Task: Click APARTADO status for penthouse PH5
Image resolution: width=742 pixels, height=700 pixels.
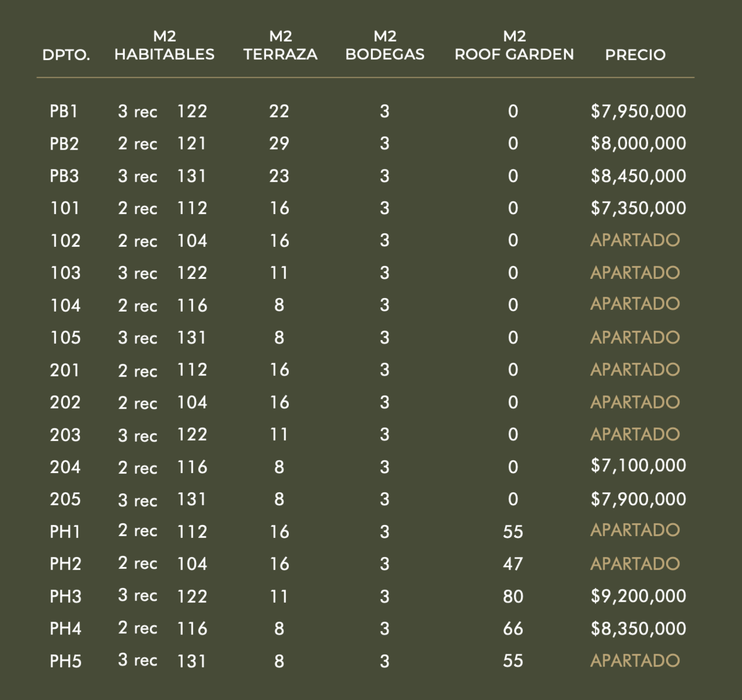Action: [635, 660]
